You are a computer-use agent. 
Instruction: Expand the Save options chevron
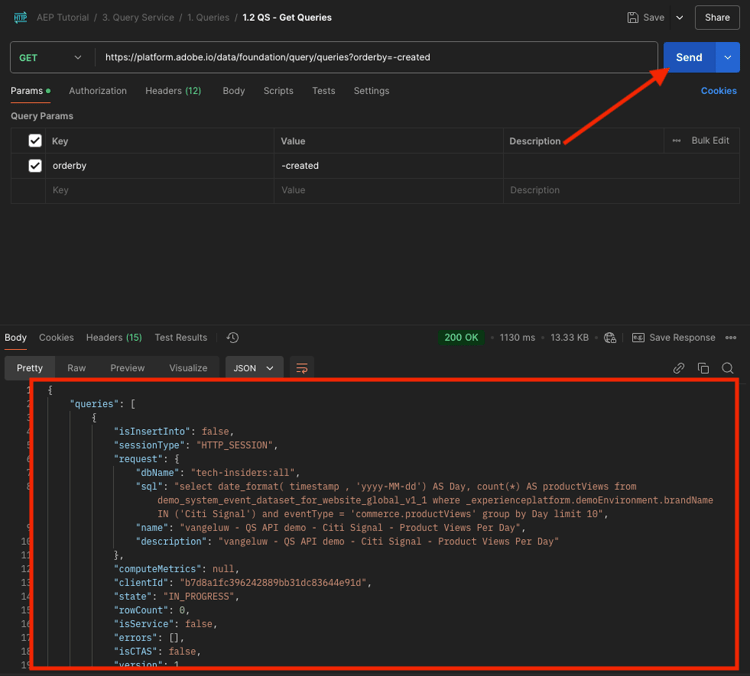[x=680, y=18]
